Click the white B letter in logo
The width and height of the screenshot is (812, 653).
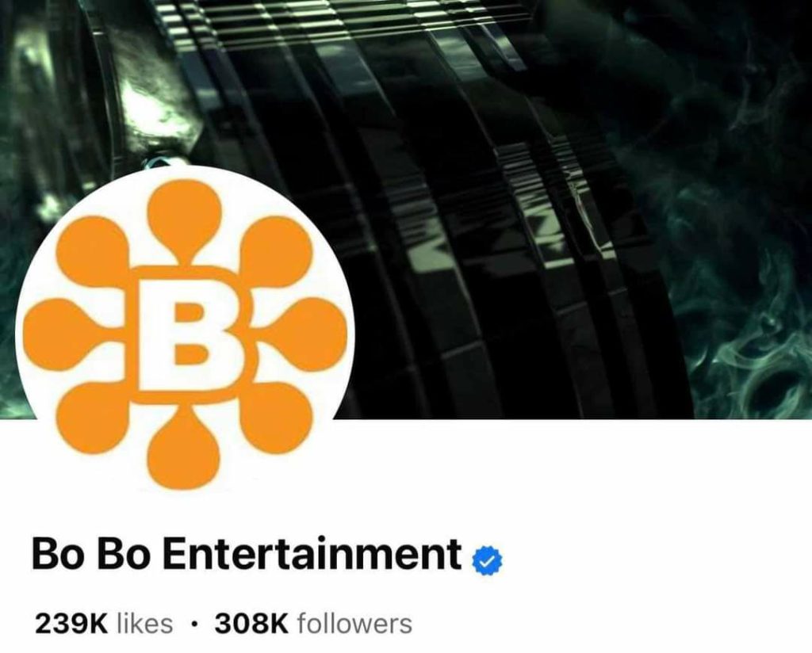(185, 334)
